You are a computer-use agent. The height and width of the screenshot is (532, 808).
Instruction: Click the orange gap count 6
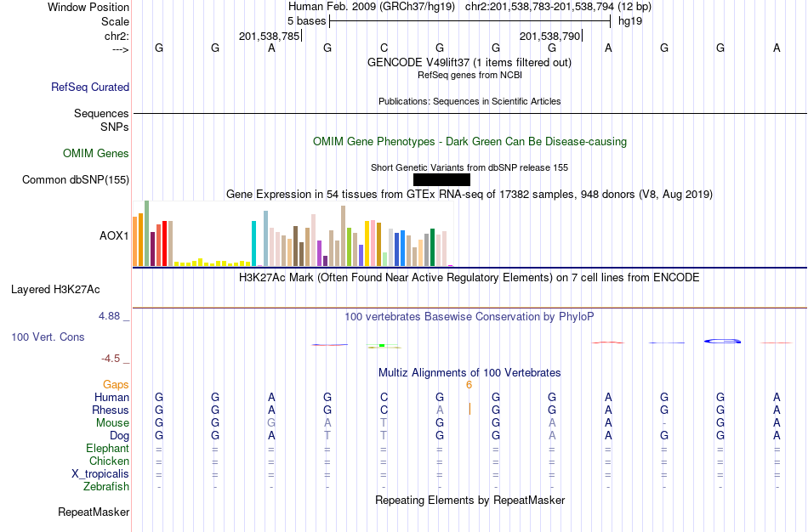click(469, 385)
